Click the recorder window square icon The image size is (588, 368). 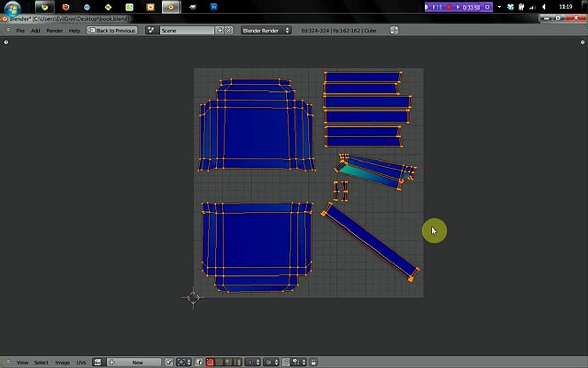tap(487, 7)
